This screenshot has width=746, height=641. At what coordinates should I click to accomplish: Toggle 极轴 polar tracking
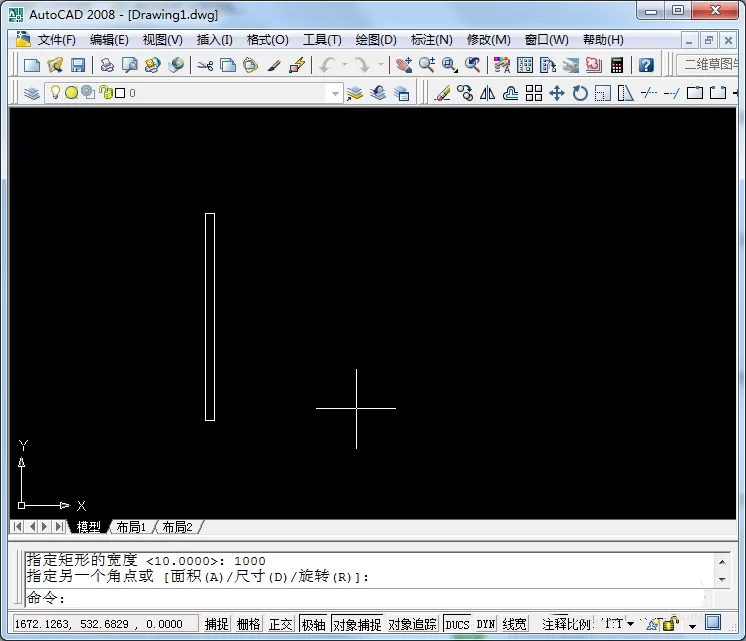click(314, 624)
